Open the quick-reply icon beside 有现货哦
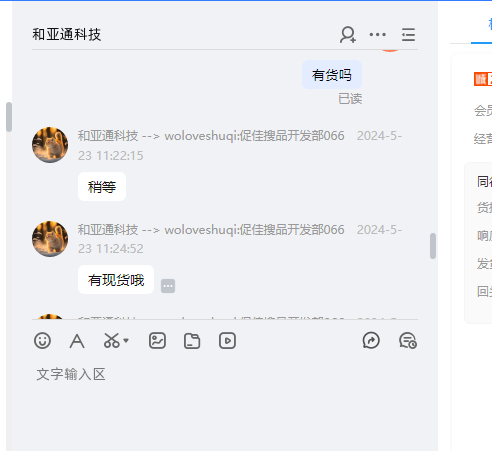The image size is (492, 451). coord(168,286)
